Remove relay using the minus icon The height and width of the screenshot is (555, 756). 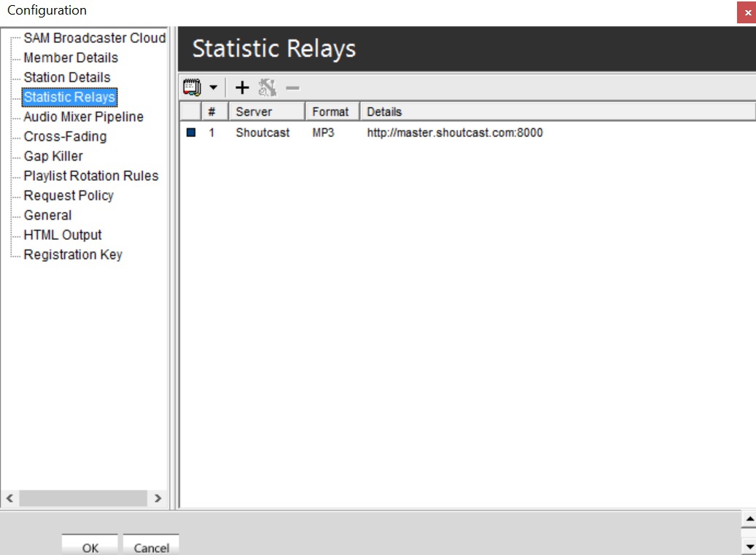pos(292,88)
